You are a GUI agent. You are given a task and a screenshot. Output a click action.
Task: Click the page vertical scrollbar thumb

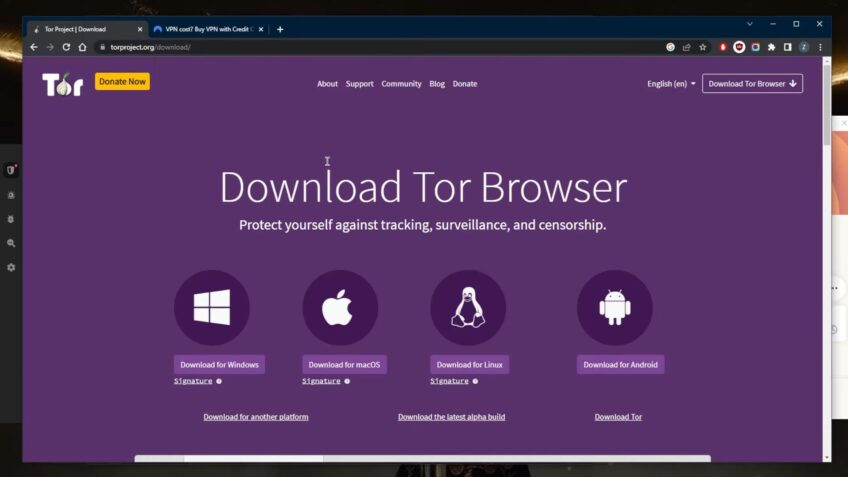click(x=826, y=105)
